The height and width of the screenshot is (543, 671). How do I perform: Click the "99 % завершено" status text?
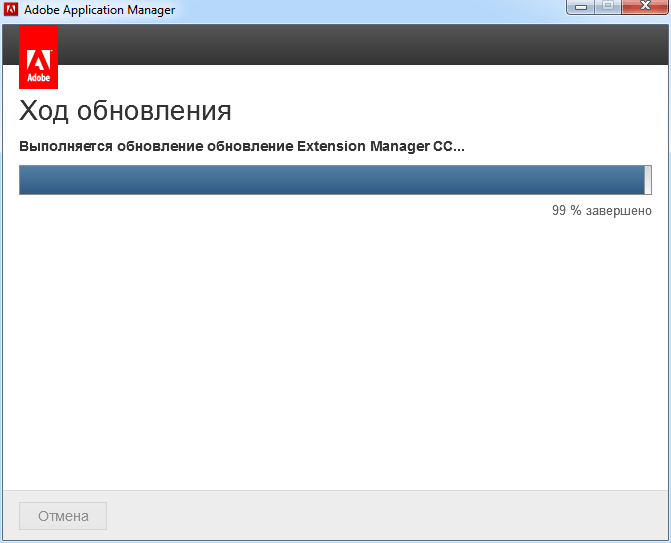[x=602, y=211]
